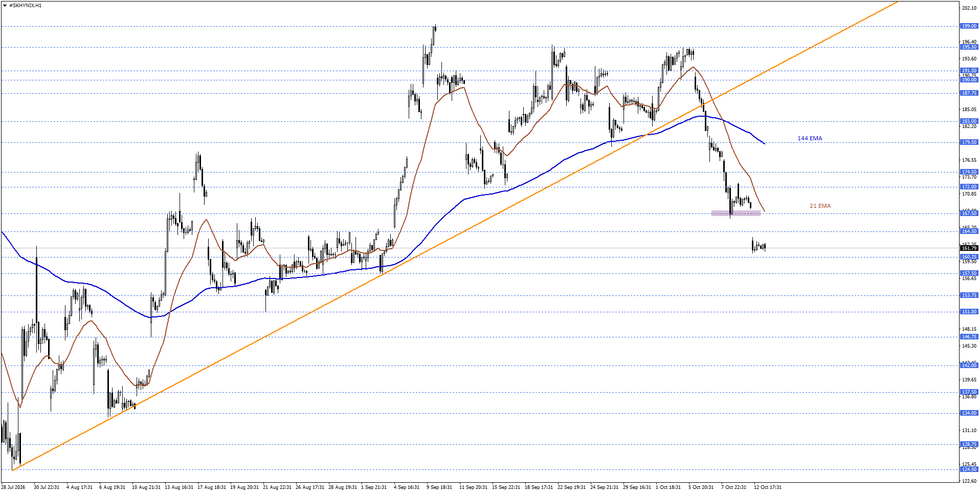Click the 179.50 level price tag
Screen dimensions: 980x493
coord(969,142)
